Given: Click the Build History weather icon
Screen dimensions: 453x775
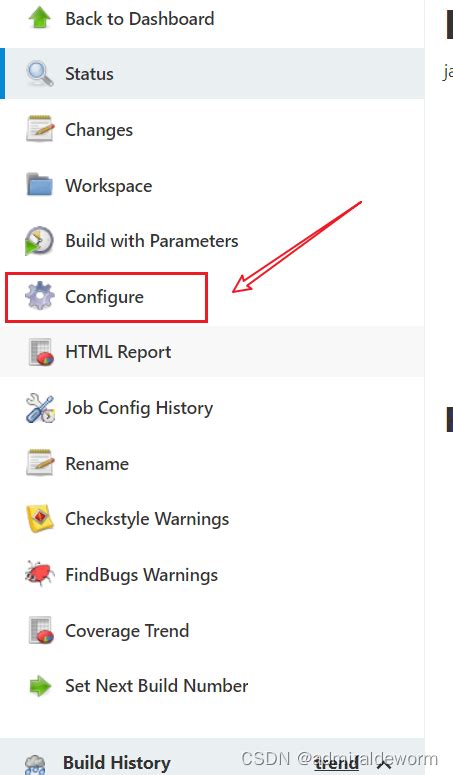Looking at the screenshot, I should tap(36, 765).
